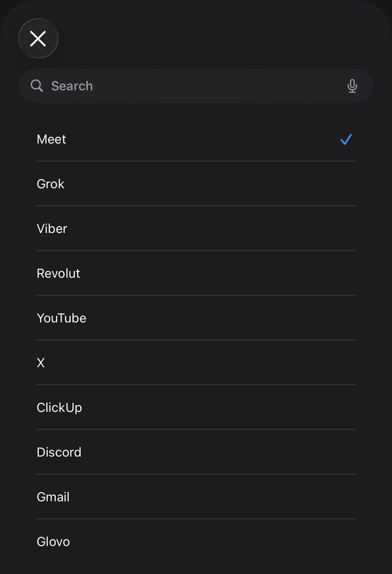Focus the Search text field
Image resolution: width=392 pixels, height=574 pixels.
pyautogui.click(x=194, y=86)
